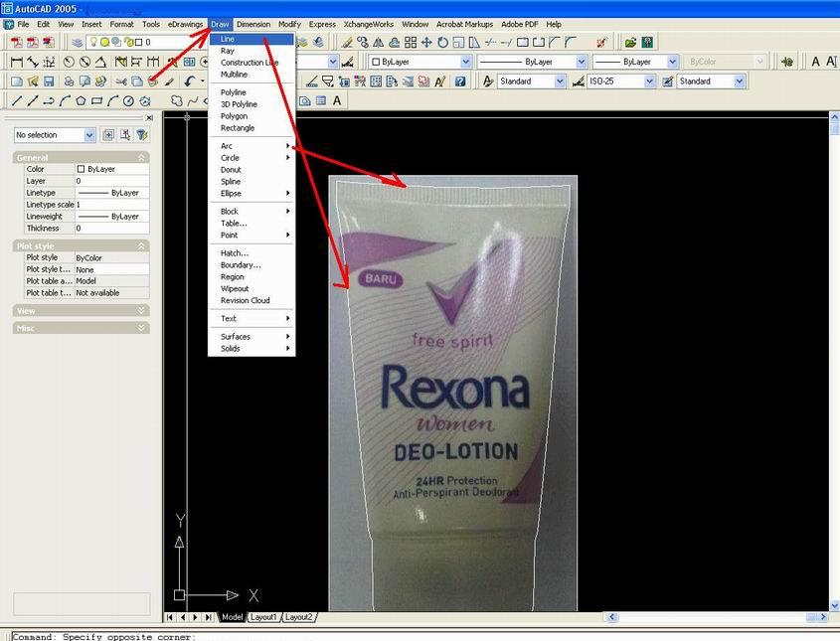Click the Explode tool icon

601,42
